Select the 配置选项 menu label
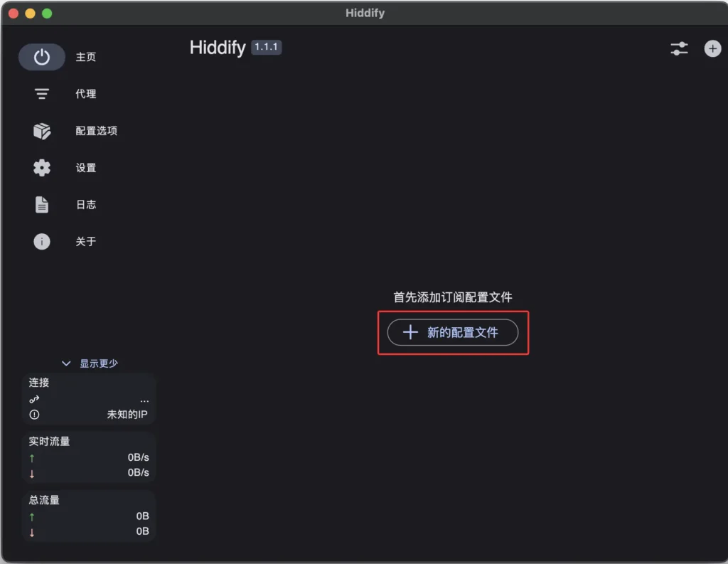 pos(97,131)
